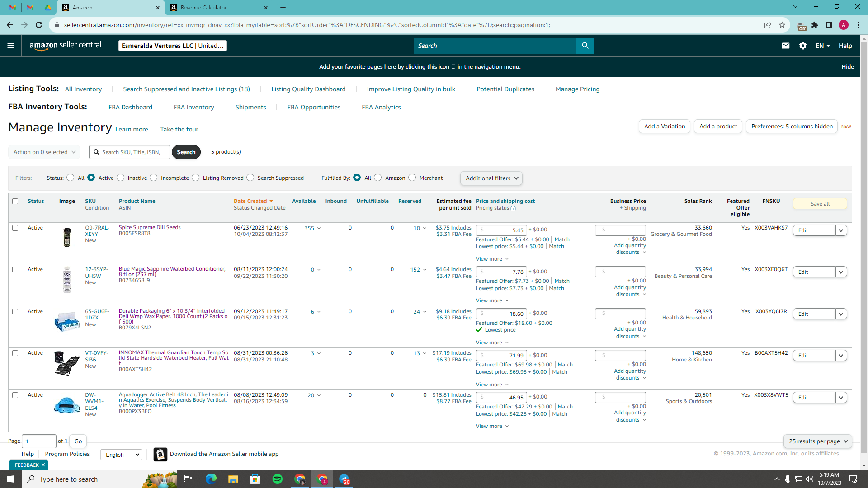Filter Fulfilled By Merchant
Viewport: 868px width, 488px height.
[412, 178]
